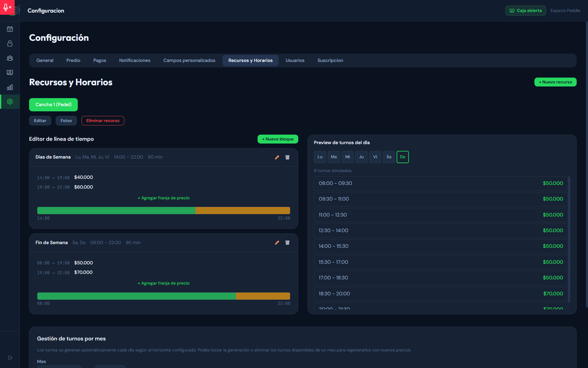Image resolution: width=588 pixels, height=368 pixels.
Task: Click the Caja abierta status button
Action: (526, 10)
